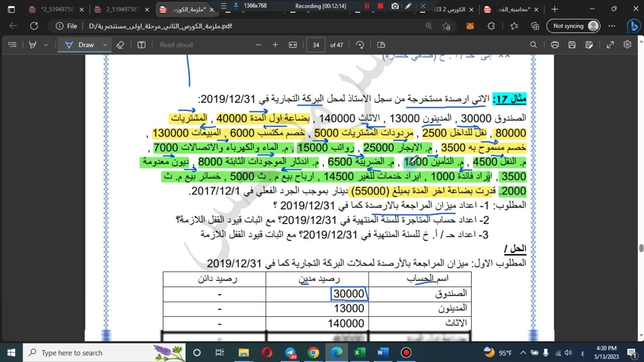Select the Highlight tool in PDF toolbar
The image size is (644, 362).
(33, 45)
